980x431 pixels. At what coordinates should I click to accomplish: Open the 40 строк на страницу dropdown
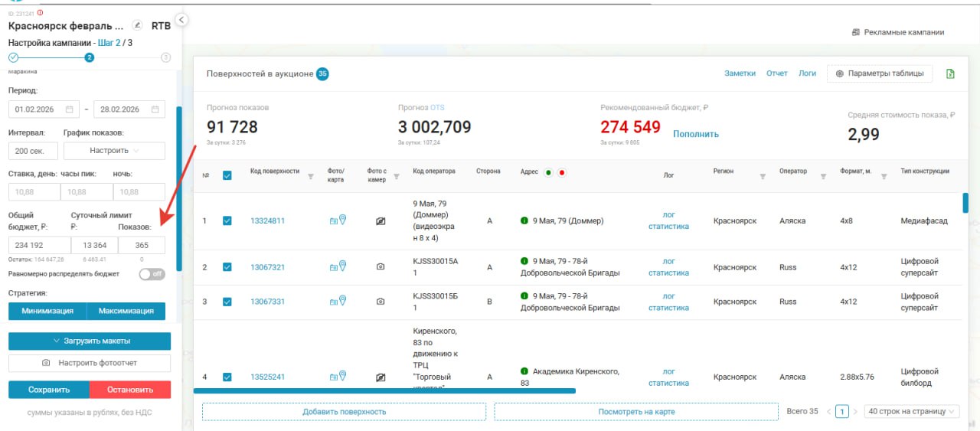(x=911, y=411)
